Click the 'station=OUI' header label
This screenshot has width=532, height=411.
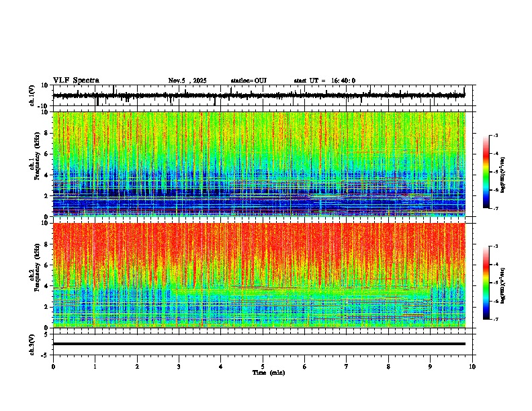point(249,81)
